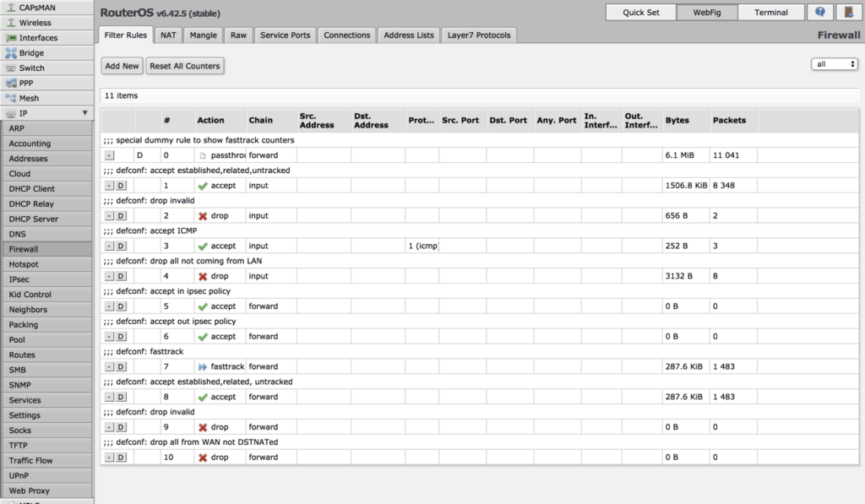Open Kid Control in IP submenu
This screenshot has height=504, width=865.
click(x=47, y=295)
